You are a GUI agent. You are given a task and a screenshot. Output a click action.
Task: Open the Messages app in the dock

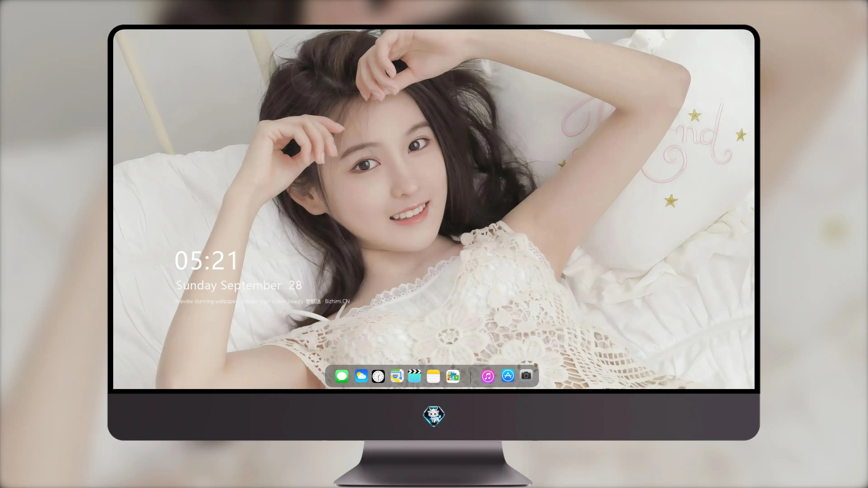(342, 376)
